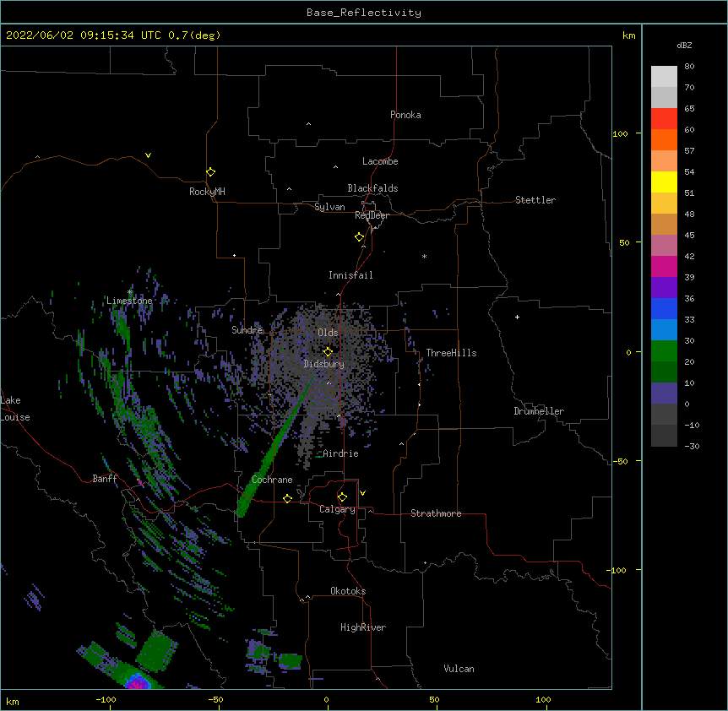This screenshot has height=711, width=728.
Task: Click the Base_Reflectivity title
Action: (364, 13)
